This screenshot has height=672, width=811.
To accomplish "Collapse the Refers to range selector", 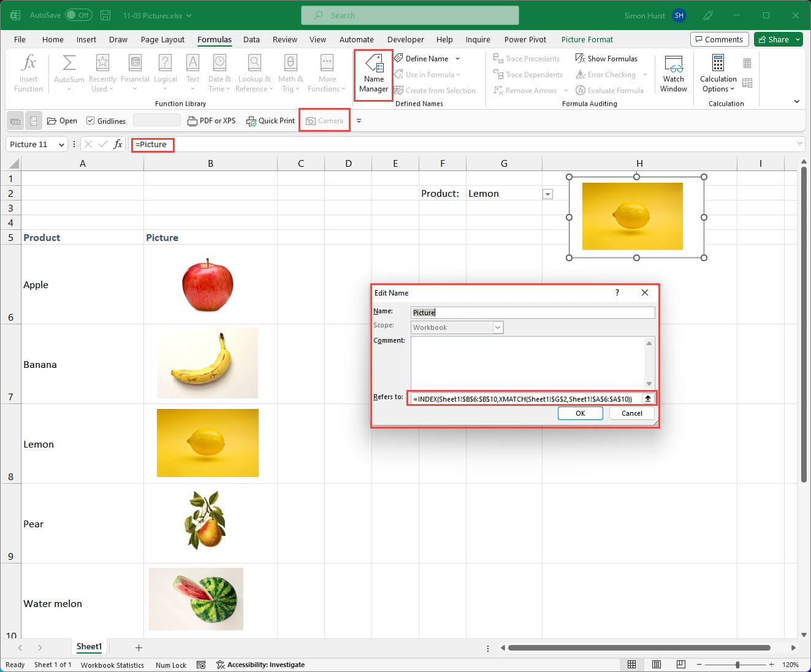I will [x=647, y=399].
